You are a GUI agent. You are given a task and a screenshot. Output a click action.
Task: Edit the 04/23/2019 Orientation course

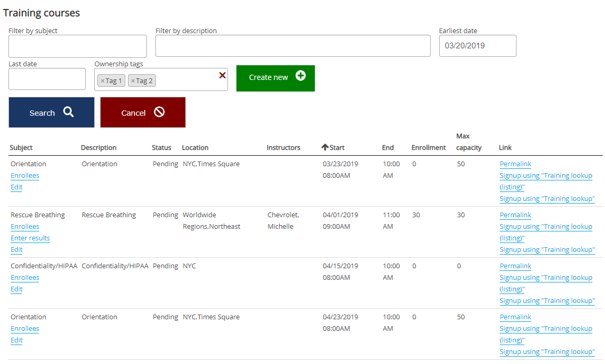click(16, 340)
